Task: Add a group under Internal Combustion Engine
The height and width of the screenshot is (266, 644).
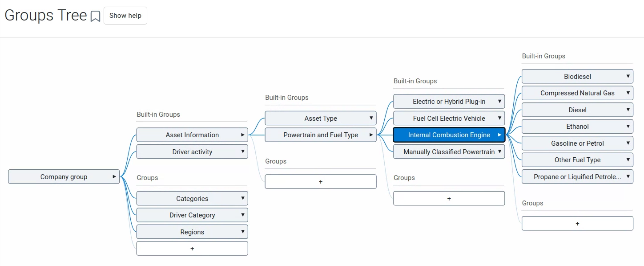Action: [577, 224]
